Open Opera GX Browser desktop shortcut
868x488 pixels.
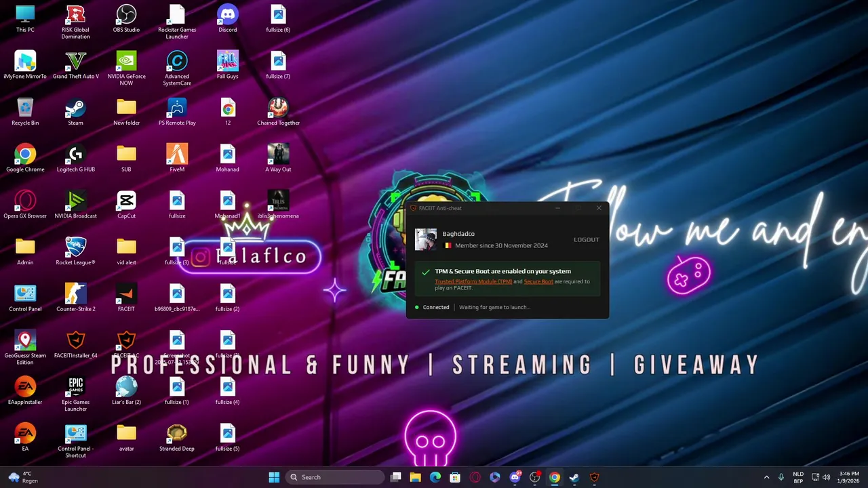point(25,205)
